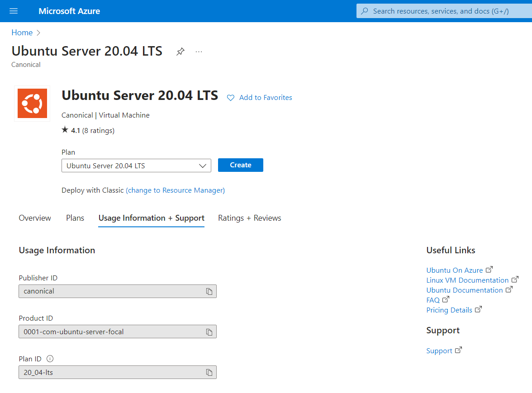Copy the Plan ID value

(x=209, y=372)
